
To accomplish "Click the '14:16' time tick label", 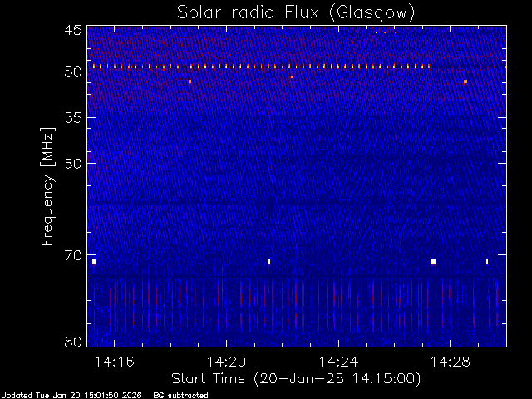I will point(115,362).
